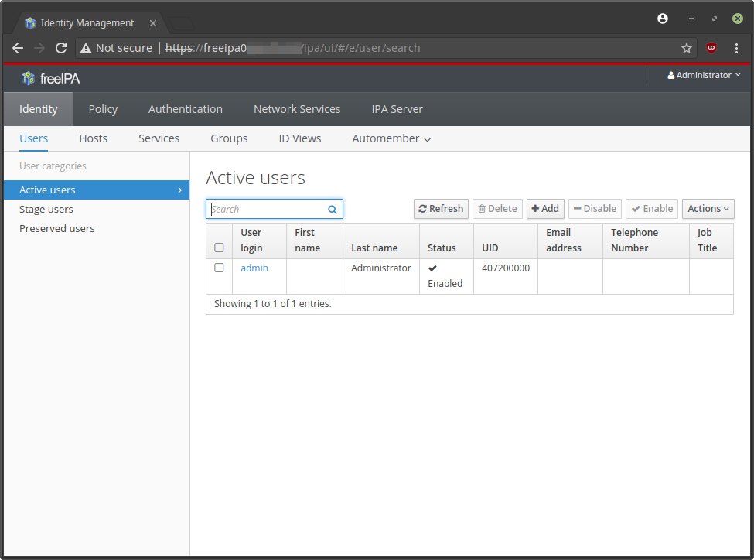Open uBlock Origin extension icon
This screenshot has width=754, height=560.
click(711, 48)
